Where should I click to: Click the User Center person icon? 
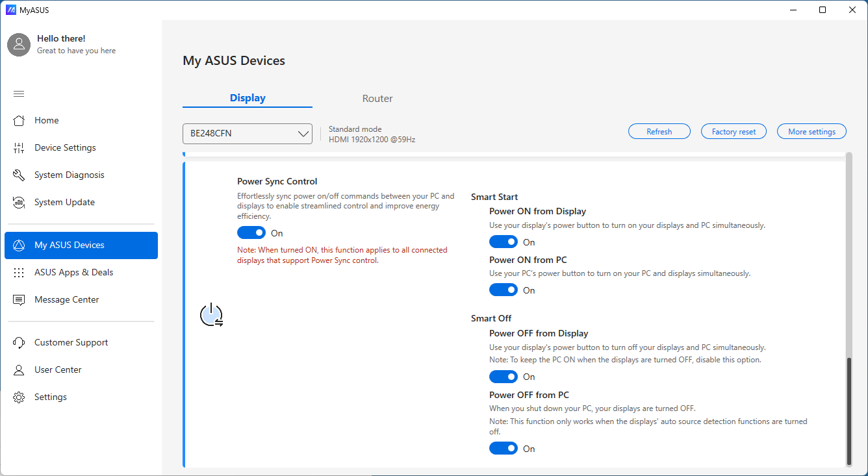[x=19, y=370]
